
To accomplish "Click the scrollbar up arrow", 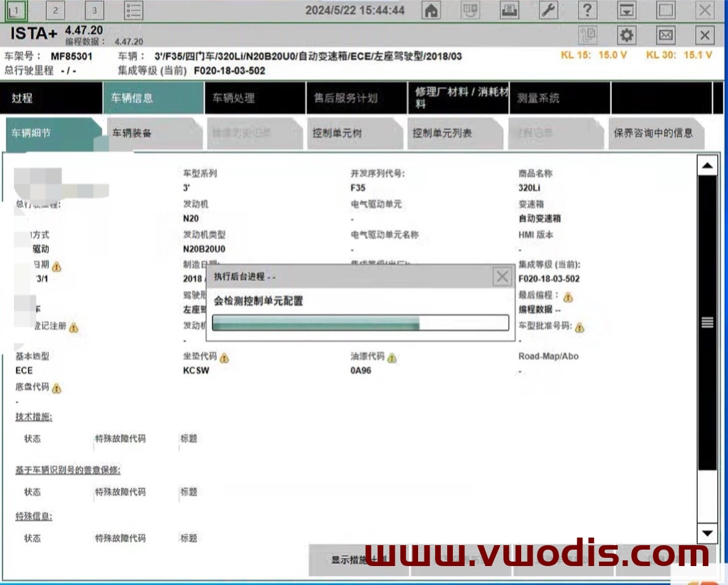I will [707, 166].
